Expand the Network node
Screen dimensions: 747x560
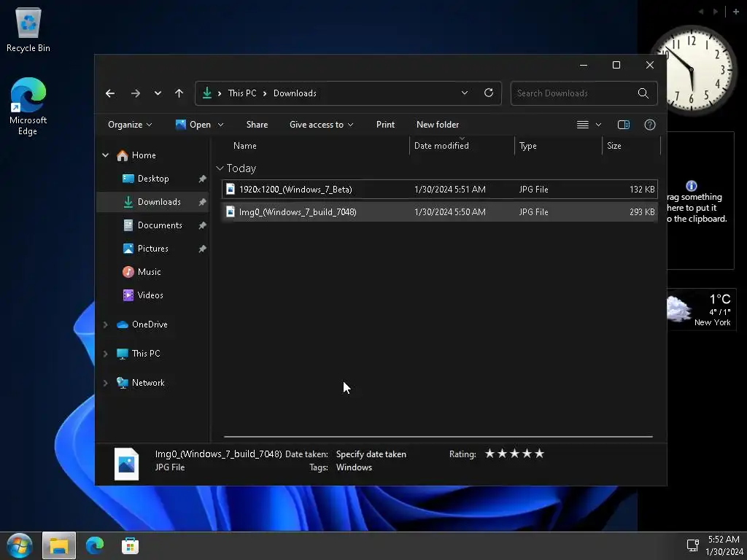pyautogui.click(x=105, y=383)
